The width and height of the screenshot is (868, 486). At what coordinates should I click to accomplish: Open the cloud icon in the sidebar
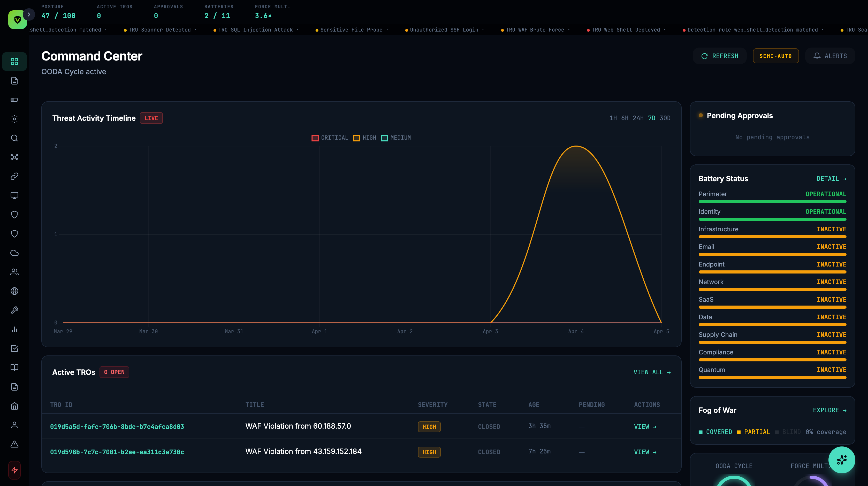click(x=14, y=253)
